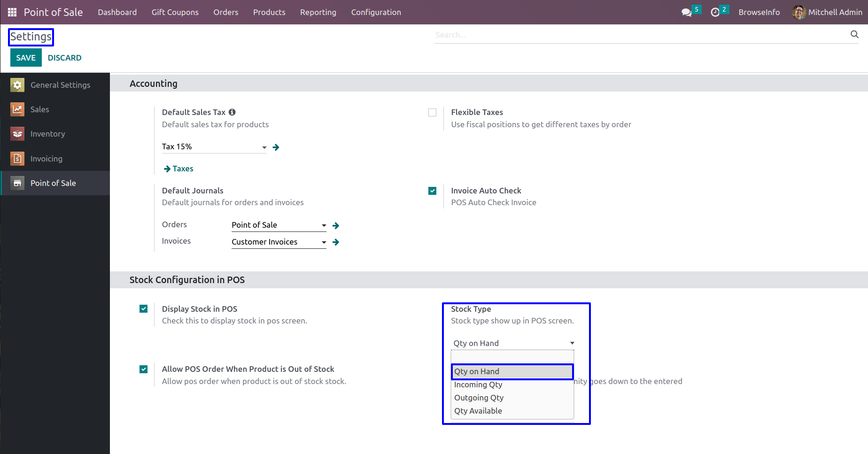Screen dimensions: 868x454
Task: Click Mitchell Admin avatar picture
Action: pyautogui.click(x=798, y=12)
